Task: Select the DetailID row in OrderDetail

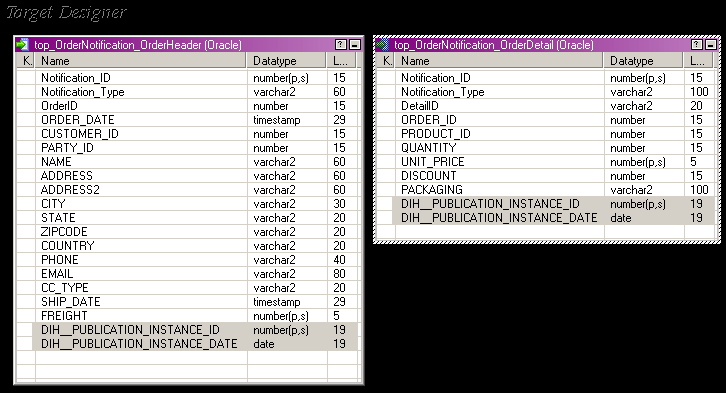Action: [545, 106]
